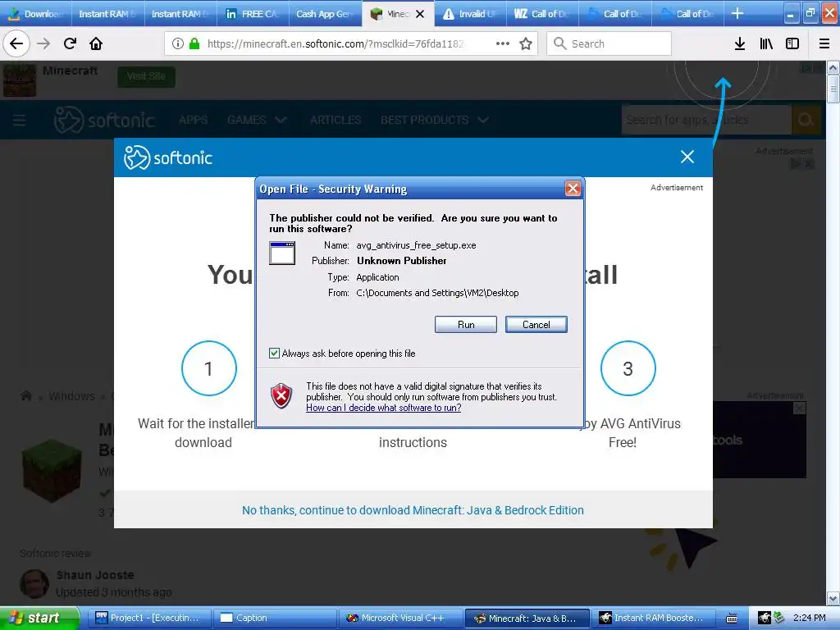Switch to the first Instant RAM tab
Image resolution: width=840 pixels, height=630 pixels.
click(x=107, y=14)
